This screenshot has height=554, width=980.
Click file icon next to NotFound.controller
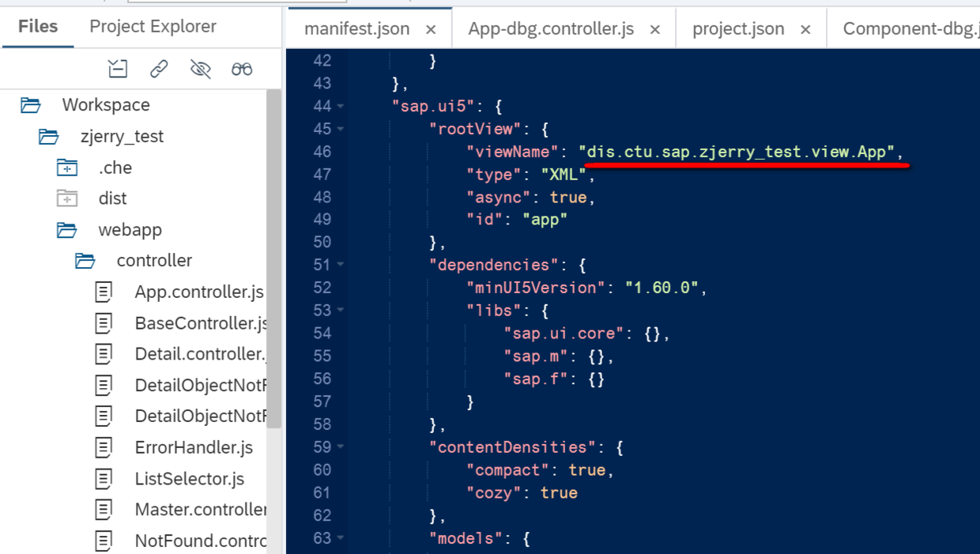[x=104, y=541]
